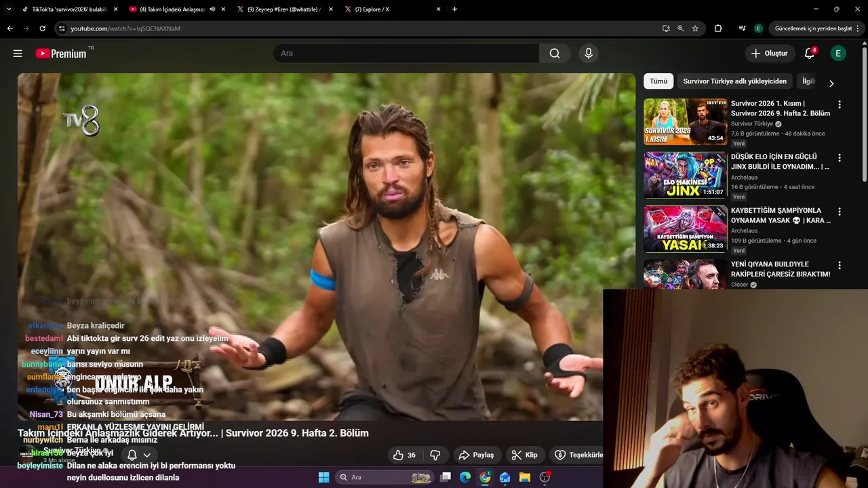Click Windows taskbar Ara search box
Image resolution: width=868 pixels, height=488 pixels.
point(384,477)
